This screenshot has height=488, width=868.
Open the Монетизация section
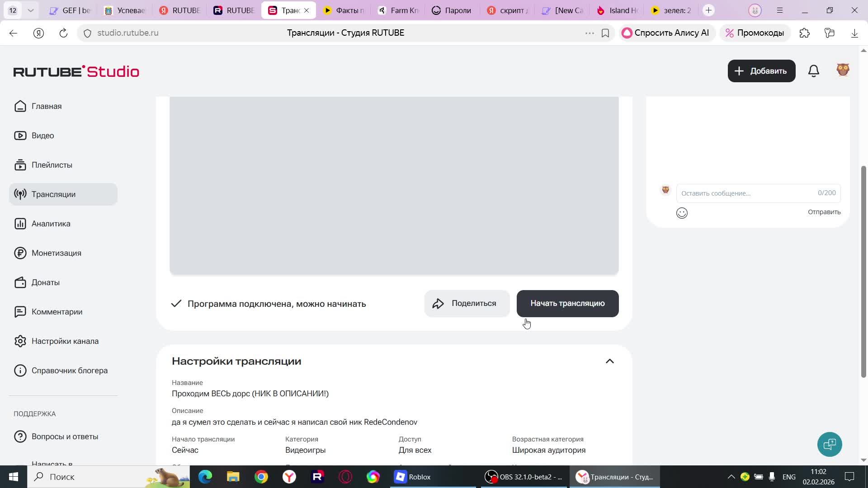[55, 253]
